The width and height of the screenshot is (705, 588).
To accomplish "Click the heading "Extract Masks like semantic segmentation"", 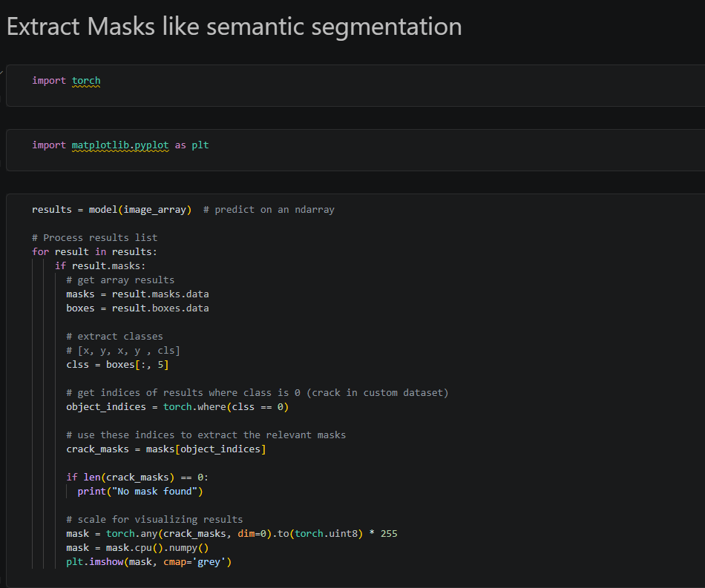I will [x=235, y=27].
